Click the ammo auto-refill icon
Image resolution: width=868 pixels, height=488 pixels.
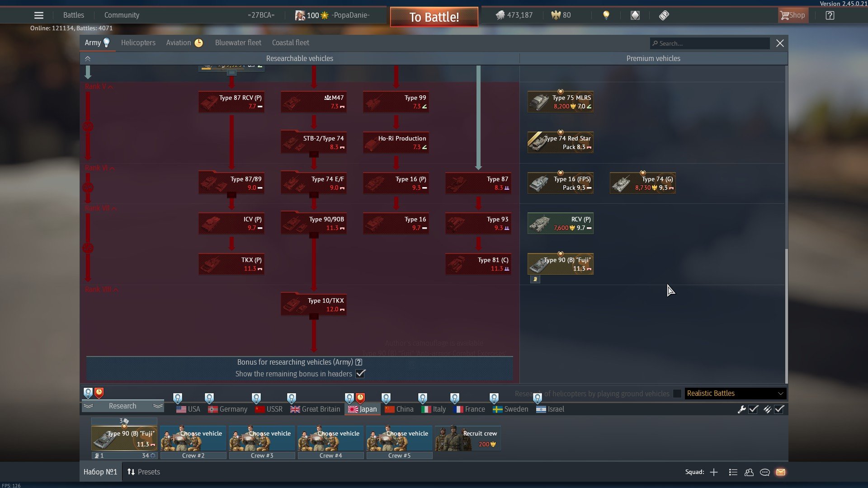click(767, 409)
